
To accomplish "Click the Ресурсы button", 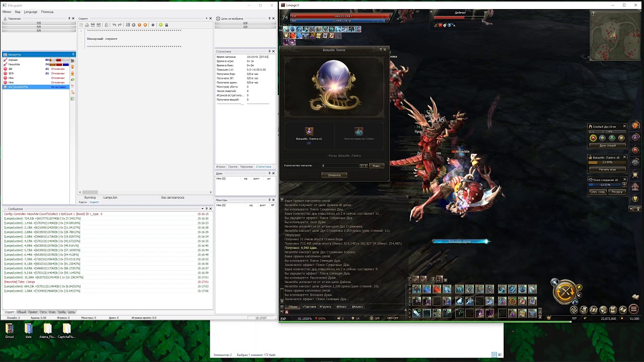I will pyautogui.click(x=617, y=192).
